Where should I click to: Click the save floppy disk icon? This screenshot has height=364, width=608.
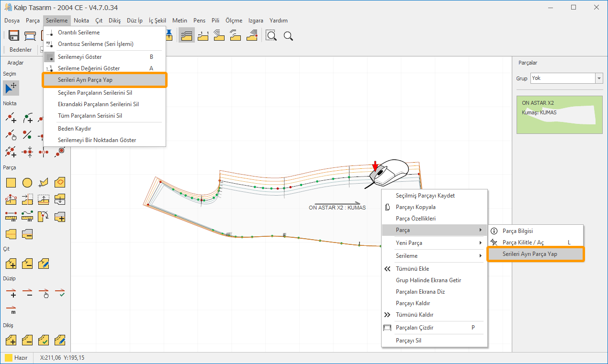pyautogui.click(x=14, y=35)
